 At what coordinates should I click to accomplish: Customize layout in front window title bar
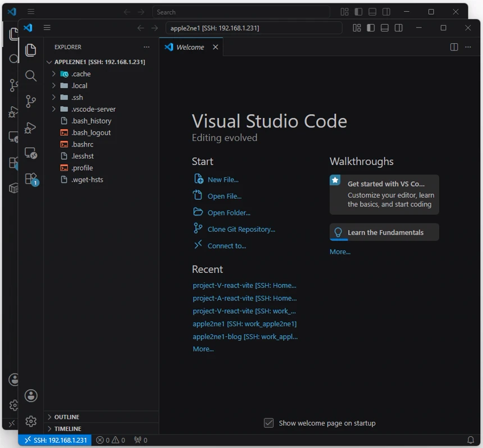(357, 28)
